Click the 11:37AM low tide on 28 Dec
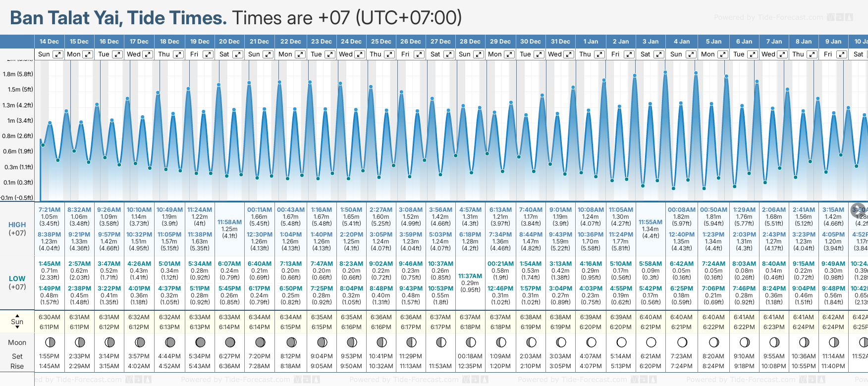This screenshot has height=386, width=868. tap(470, 276)
